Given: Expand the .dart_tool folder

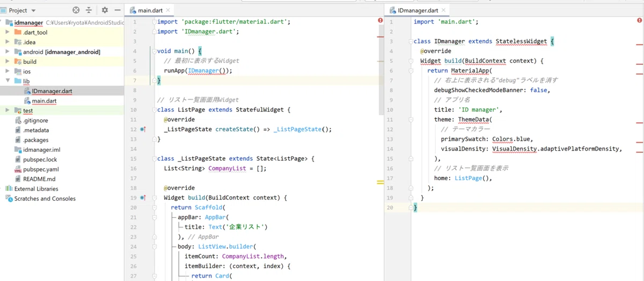Looking at the screenshot, I should point(7,32).
